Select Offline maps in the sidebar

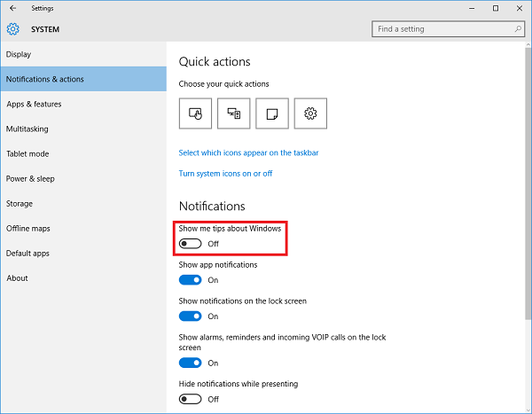28,228
